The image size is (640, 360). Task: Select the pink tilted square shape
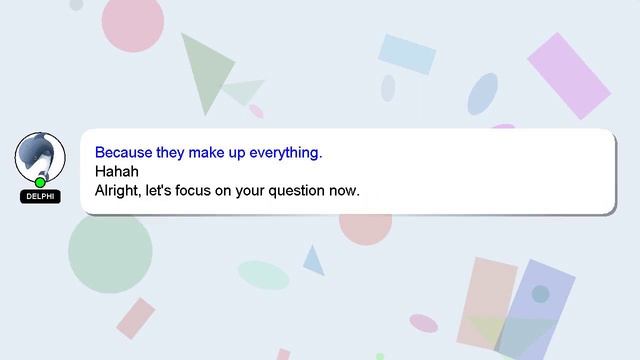136,318
